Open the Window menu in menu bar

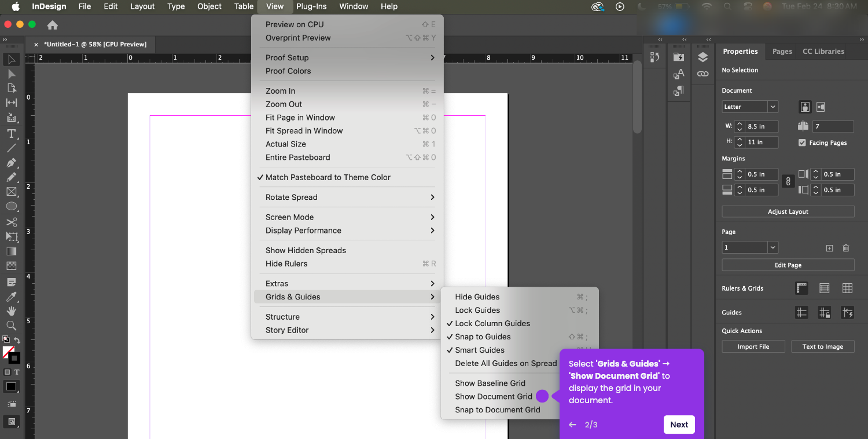(354, 6)
